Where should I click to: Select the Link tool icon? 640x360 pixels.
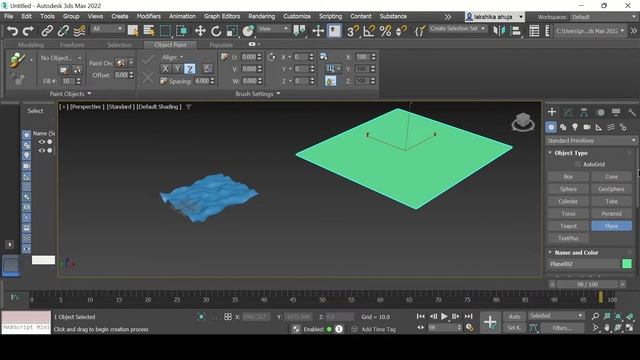pos(47,31)
